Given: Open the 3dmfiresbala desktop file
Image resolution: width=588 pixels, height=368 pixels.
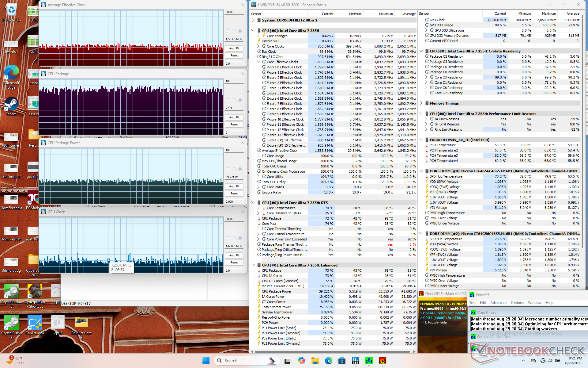Looking at the screenshot, I should [x=11, y=202].
